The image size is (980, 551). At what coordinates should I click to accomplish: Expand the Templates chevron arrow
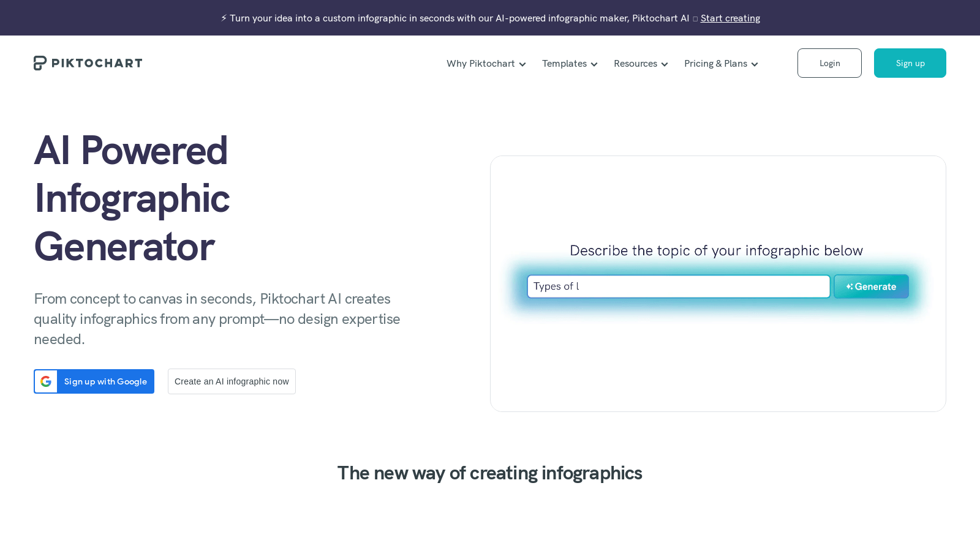594,64
